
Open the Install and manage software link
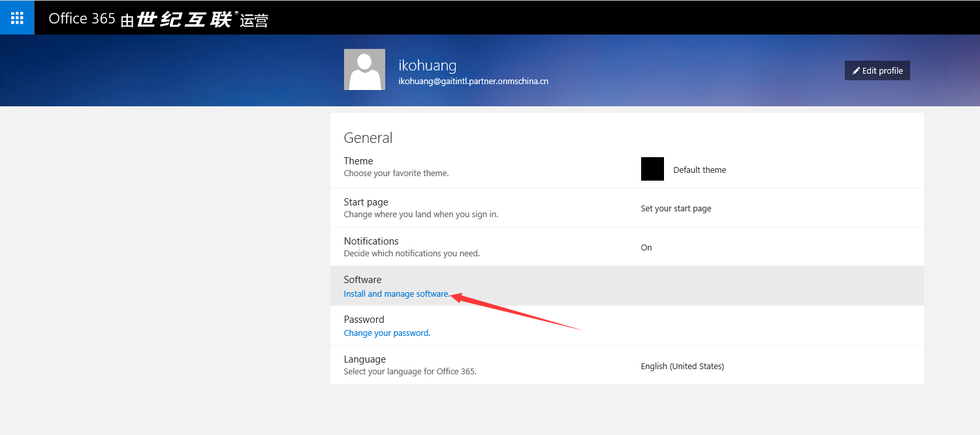point(397,294)
